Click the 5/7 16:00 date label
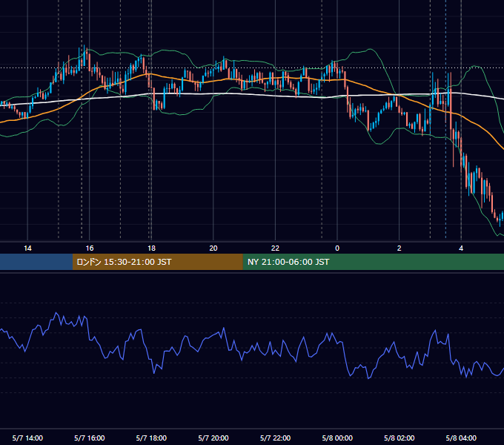 tap(90, 438)
